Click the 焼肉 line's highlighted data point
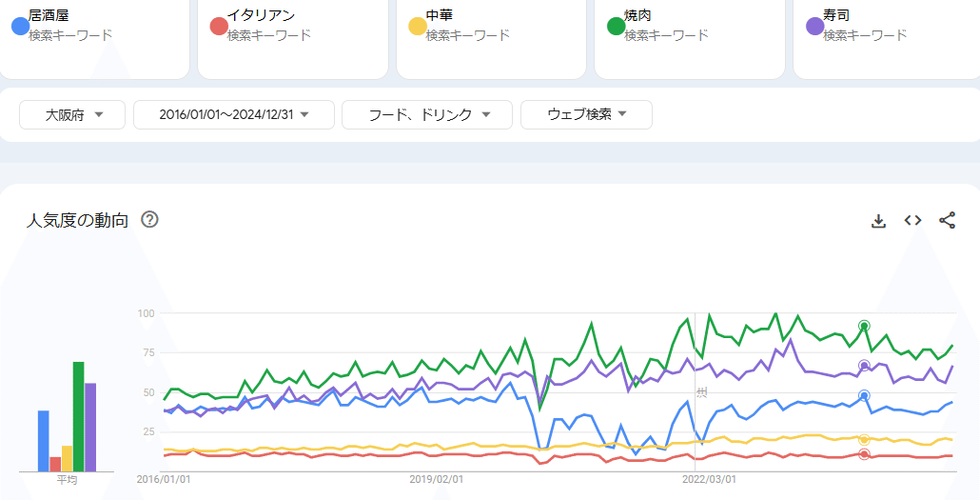980x500 pixels. click(x=864, y=326)
